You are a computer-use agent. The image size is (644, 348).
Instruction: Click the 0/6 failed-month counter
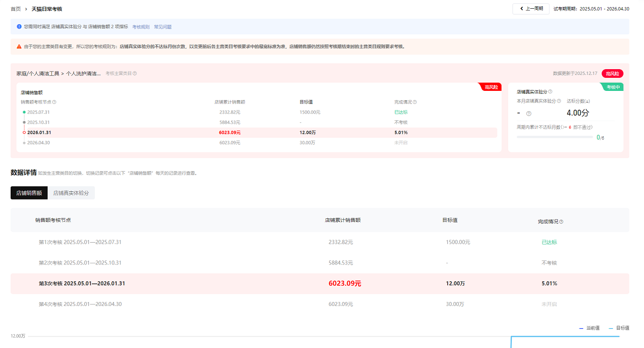point(600,138)
